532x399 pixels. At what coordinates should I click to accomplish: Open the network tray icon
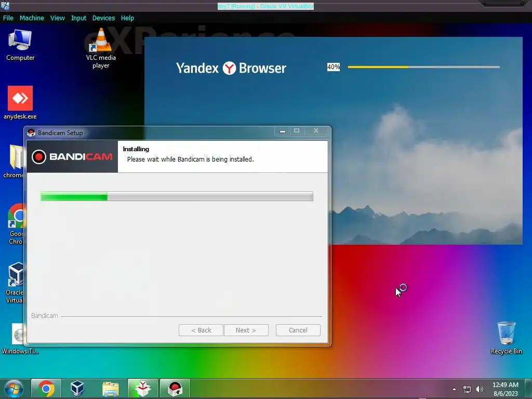[467, 389]
